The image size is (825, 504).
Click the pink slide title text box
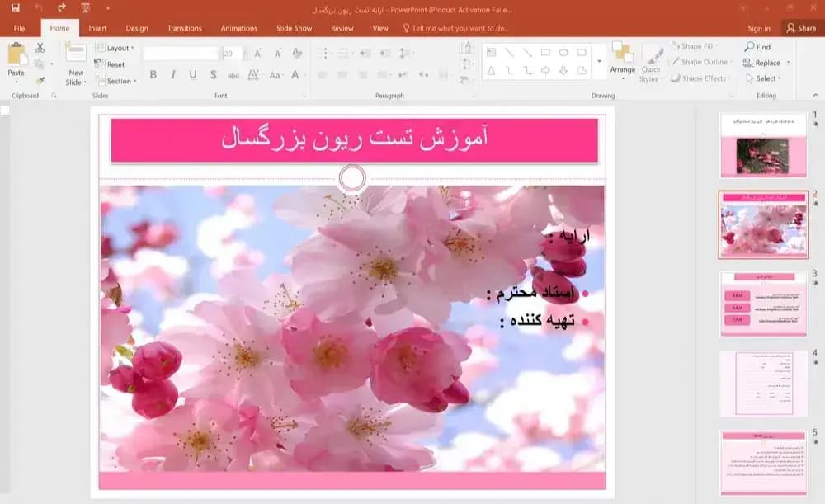tap(355, 140)
